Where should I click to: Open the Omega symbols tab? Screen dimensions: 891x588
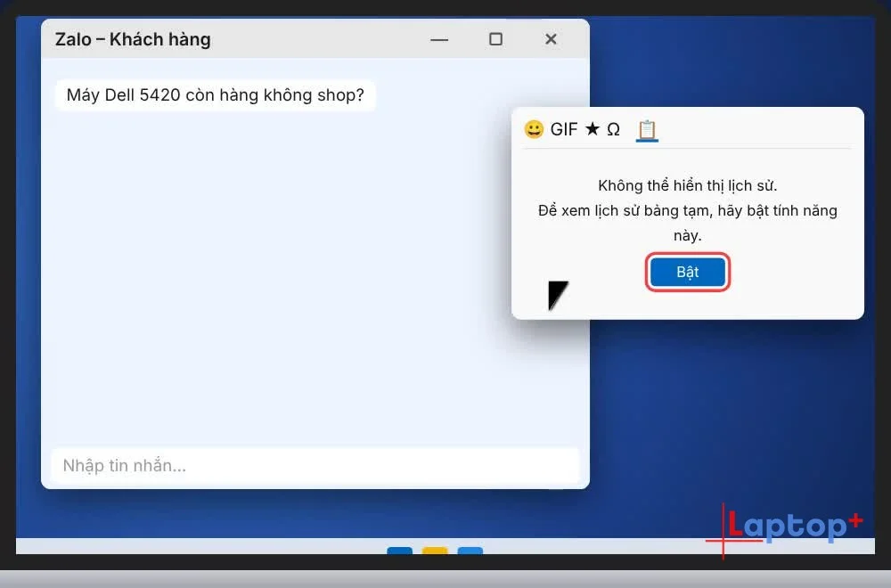coord(613,129)
